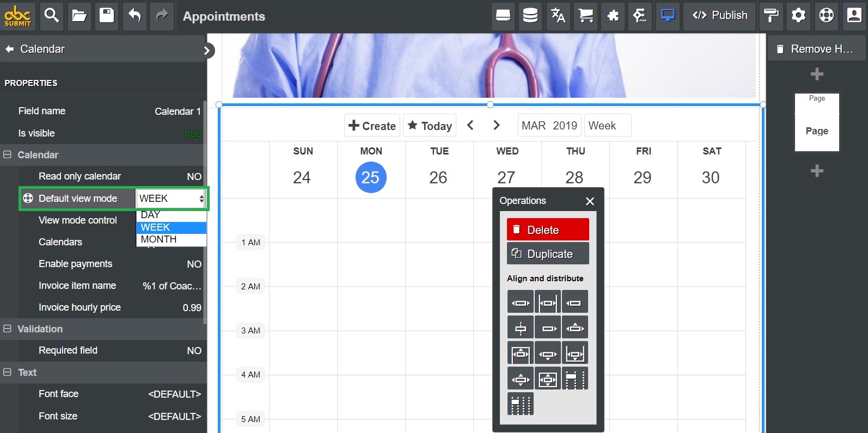Click the translate languages icon in toolbar
The width and height of the screenshot is (868, 433).
tap(558, 16)
